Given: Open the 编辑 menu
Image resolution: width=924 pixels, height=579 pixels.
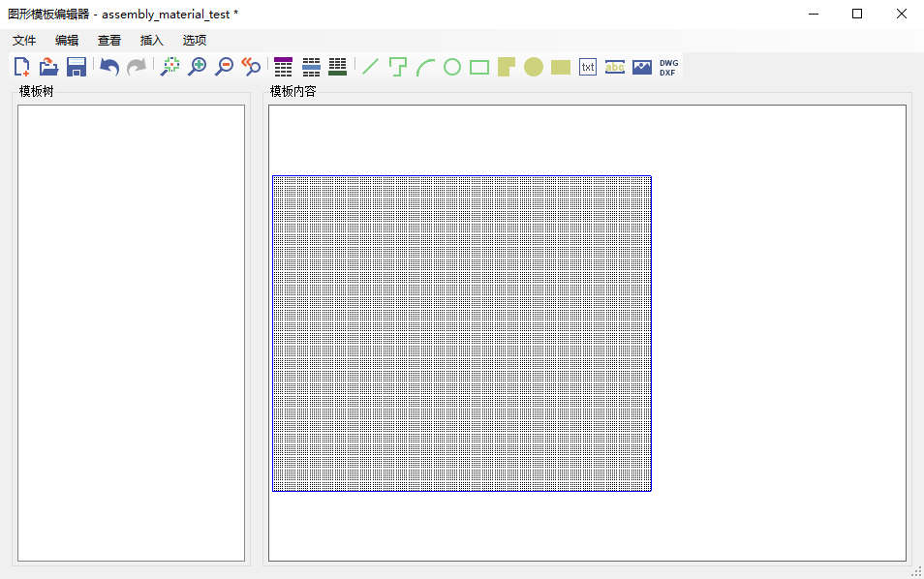Looking at the screenshot, I should click(67, 40).
